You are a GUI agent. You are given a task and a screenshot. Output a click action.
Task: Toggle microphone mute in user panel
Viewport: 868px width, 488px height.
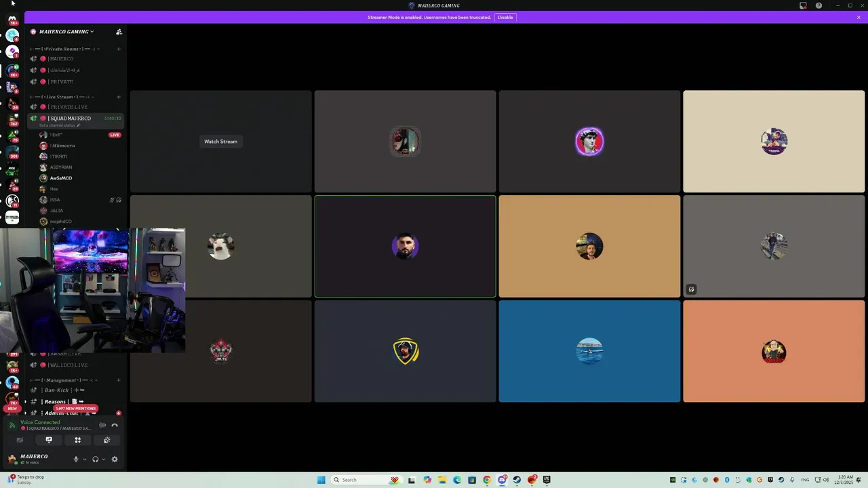point(76,460)
